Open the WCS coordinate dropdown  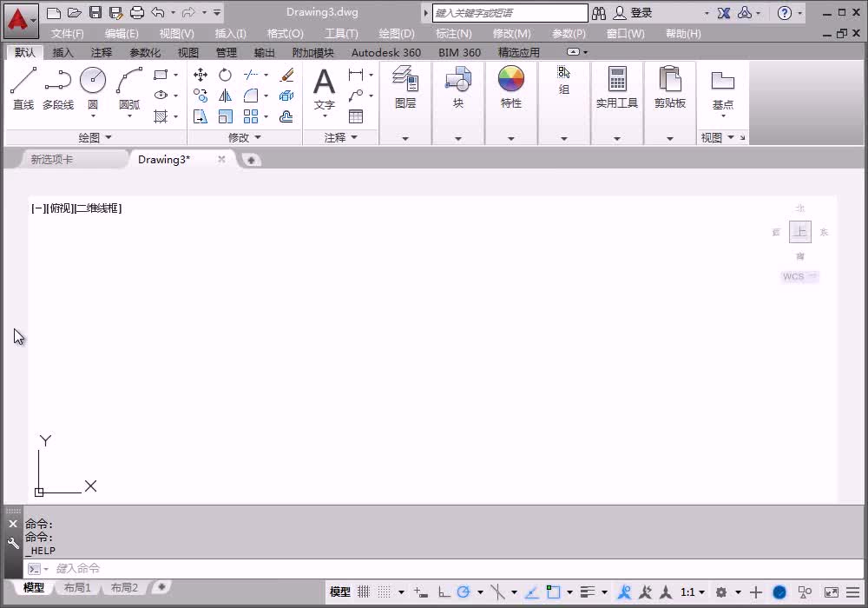[x=800, y=276]
